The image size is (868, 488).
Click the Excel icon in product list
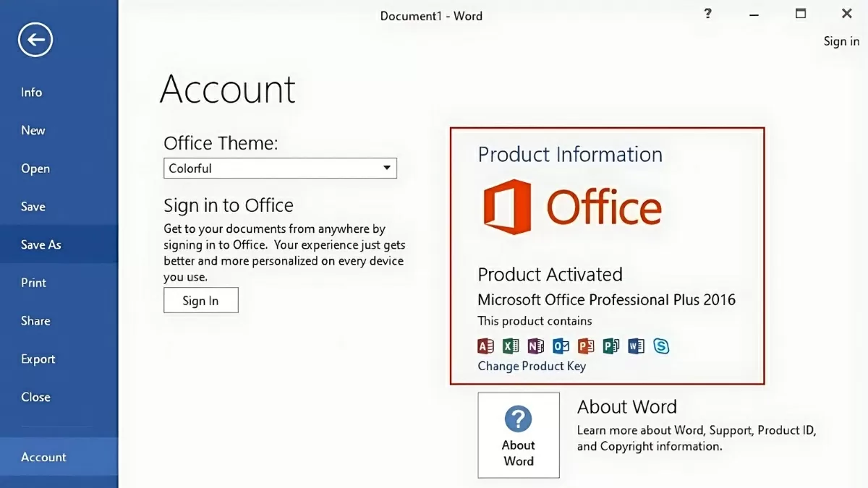click(511, 346)
